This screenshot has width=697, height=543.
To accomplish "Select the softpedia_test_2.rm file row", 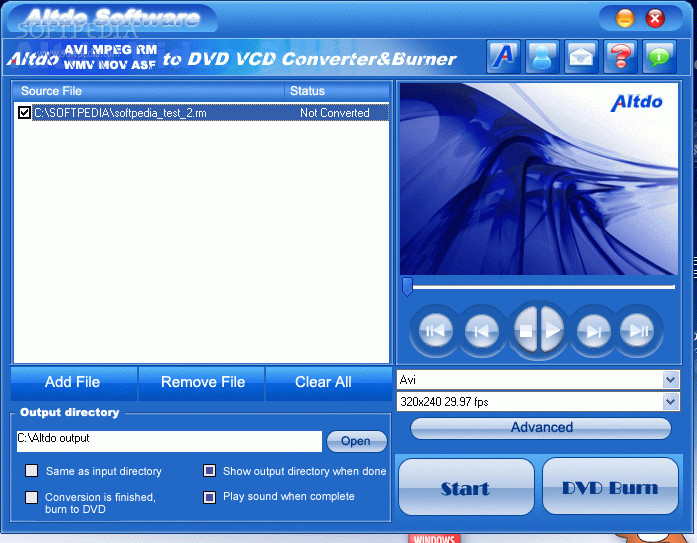I will [x=201, y=113].
